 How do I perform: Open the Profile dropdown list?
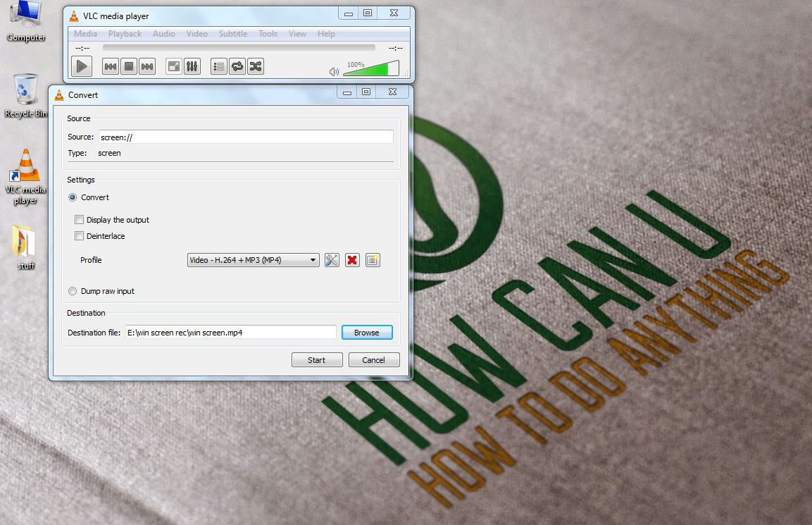click(x=254, y=260)
